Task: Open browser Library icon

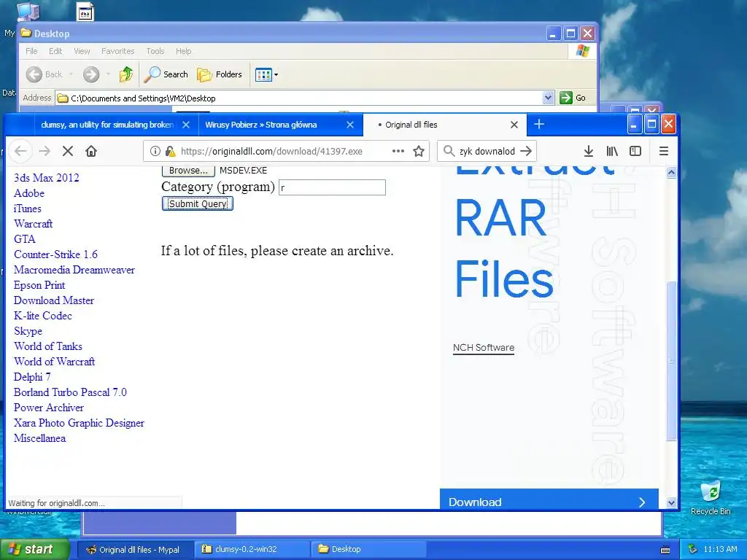Action: [612, 152]
